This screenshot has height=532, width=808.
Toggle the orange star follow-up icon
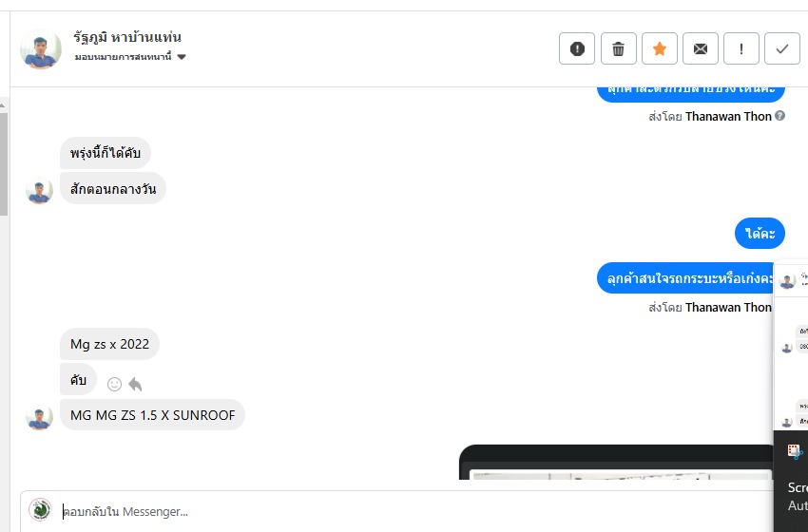point(659,48)
